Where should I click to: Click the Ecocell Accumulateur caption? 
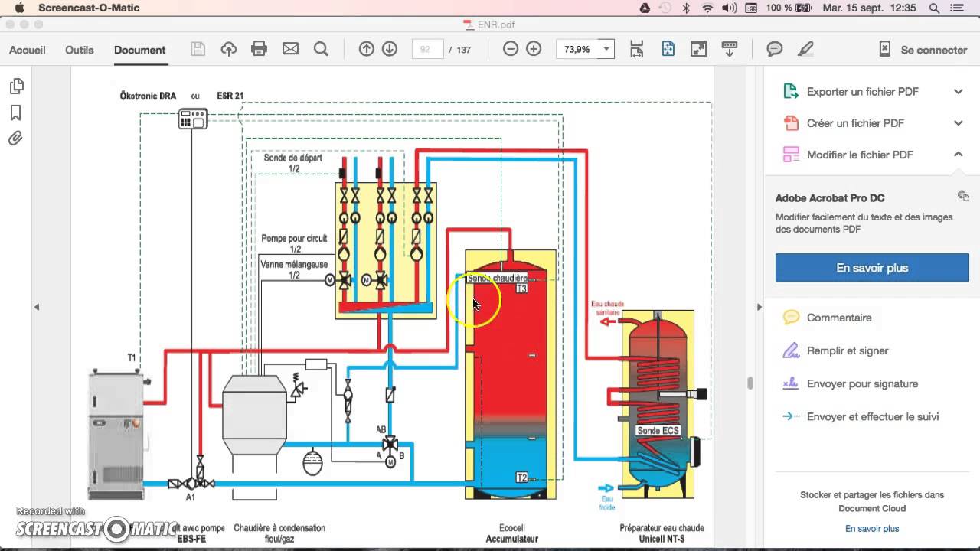pos(512,533)
